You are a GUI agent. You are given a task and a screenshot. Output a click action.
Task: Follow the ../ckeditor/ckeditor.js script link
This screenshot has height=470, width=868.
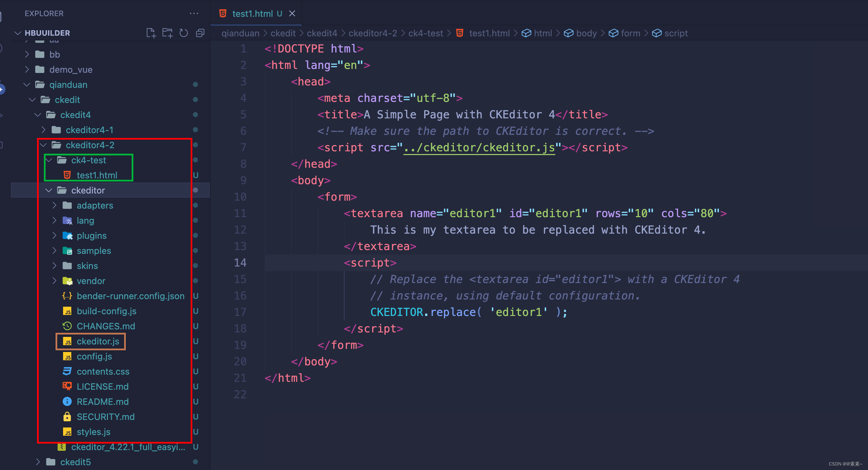(479, 148)
